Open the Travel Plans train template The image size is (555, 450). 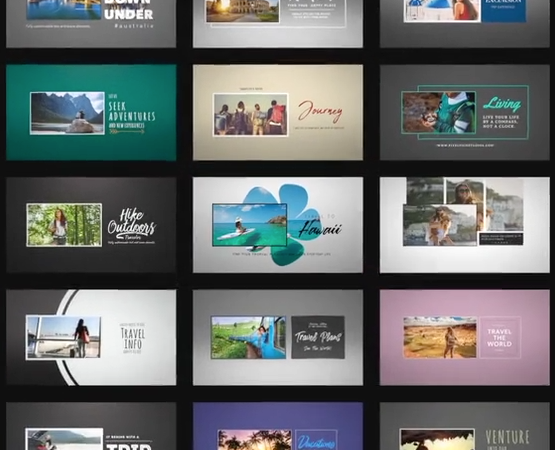click(x=278, y=337)
